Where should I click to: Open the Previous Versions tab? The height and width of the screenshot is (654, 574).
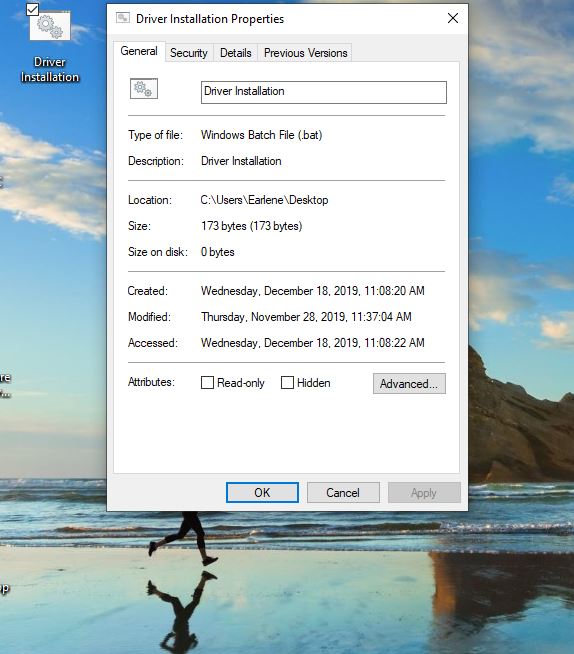305,53
